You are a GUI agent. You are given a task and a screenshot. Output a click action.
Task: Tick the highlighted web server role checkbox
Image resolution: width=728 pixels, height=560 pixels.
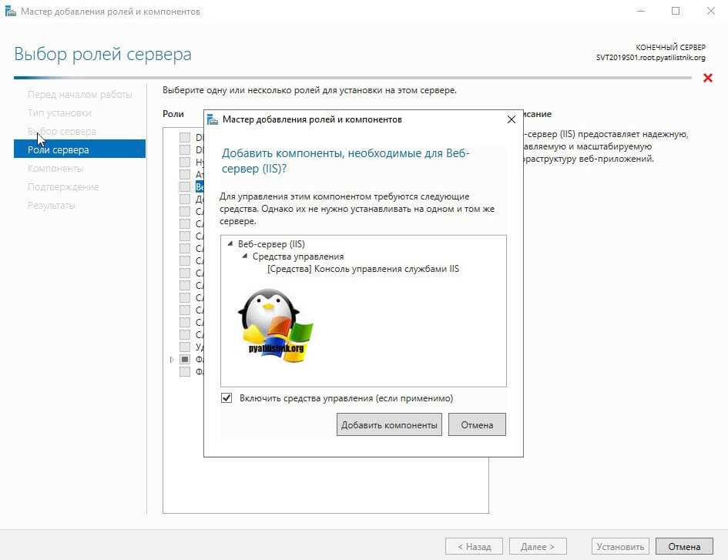point(185,186)
